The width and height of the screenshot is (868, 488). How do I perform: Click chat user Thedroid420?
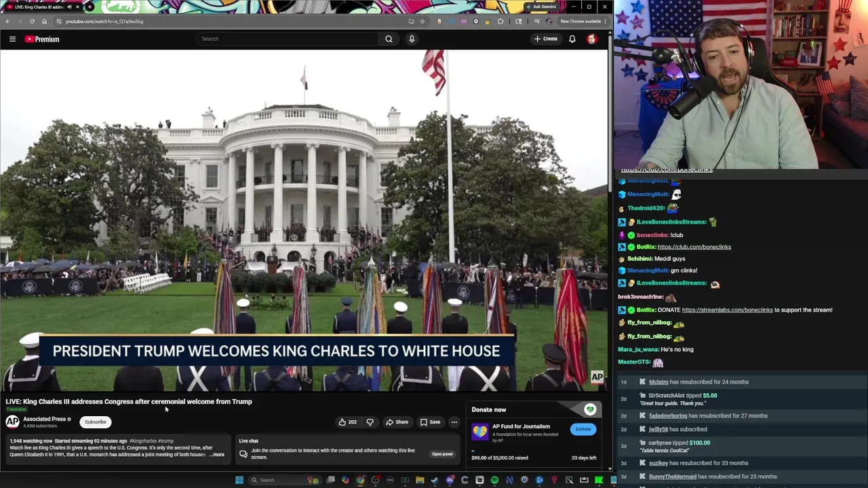[x=646, y=208]
